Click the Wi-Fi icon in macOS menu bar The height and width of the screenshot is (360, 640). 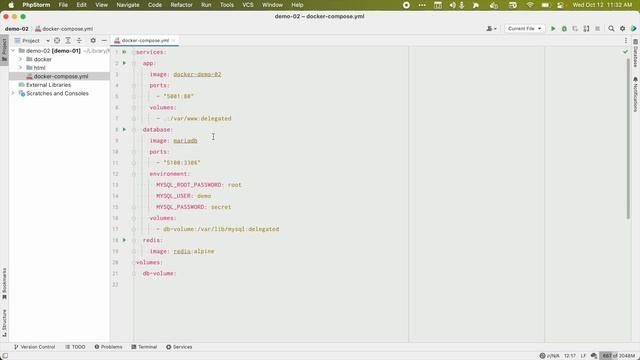tap(530, 5)
